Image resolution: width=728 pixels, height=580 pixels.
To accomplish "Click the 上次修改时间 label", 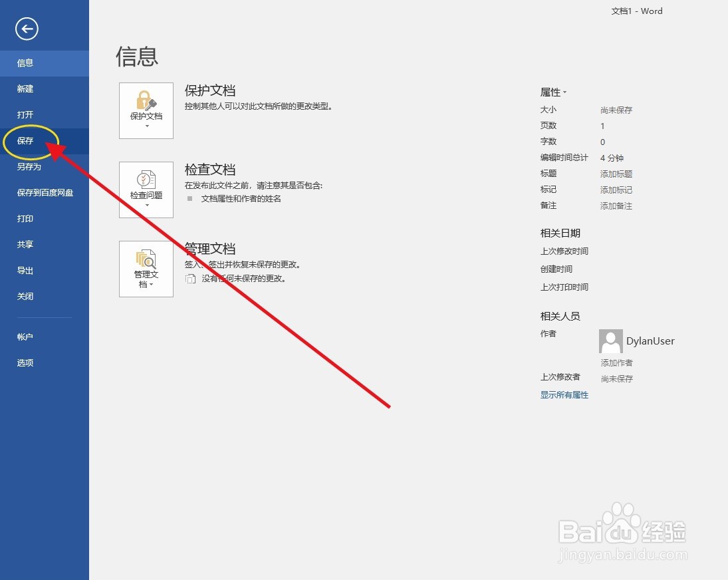I will tap(564, 251).
